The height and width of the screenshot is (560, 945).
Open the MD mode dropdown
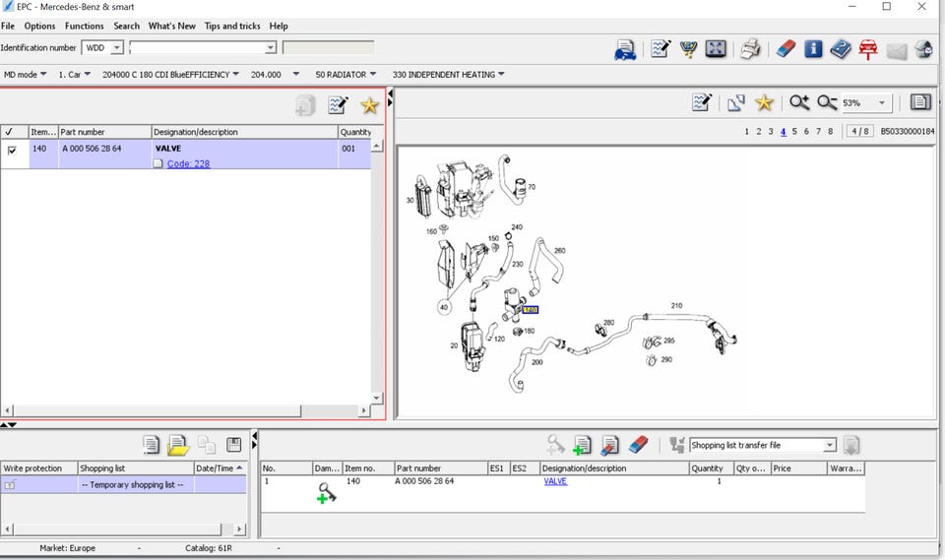(x=25, y=74)
